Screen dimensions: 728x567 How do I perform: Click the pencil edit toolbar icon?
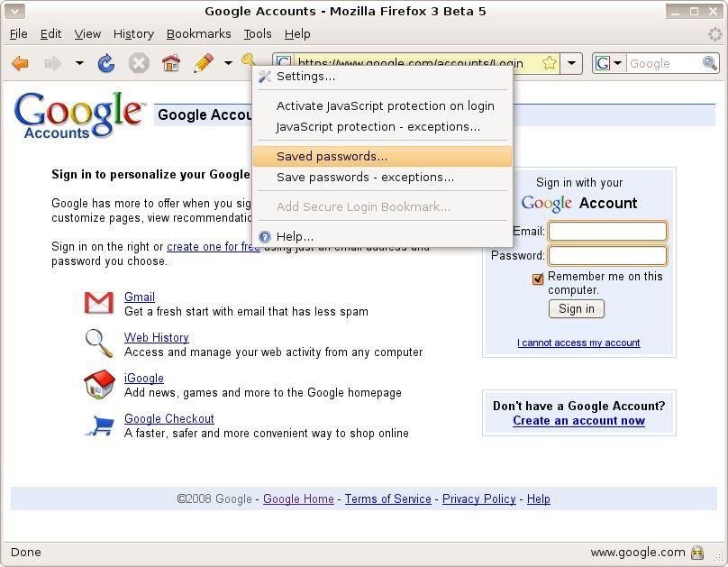pyautogui.click(x=204, y=63)
